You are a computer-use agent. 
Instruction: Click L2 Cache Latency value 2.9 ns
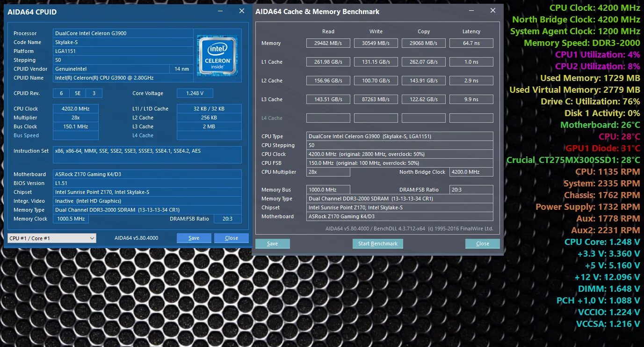[471, 81]
